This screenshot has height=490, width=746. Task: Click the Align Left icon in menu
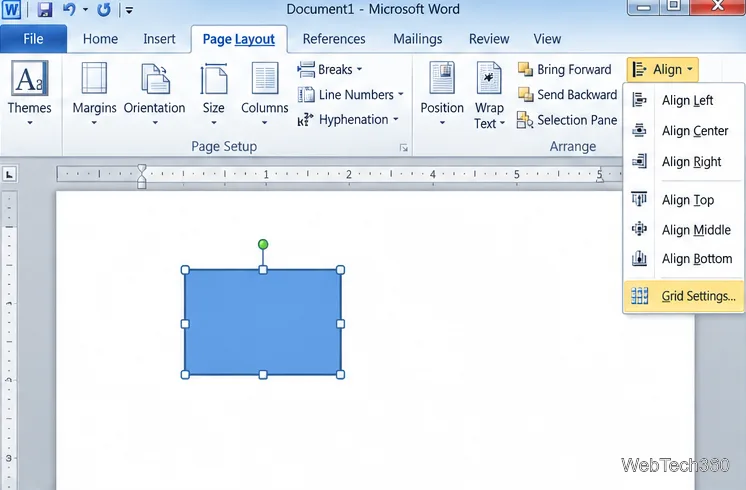coord(639,100)
